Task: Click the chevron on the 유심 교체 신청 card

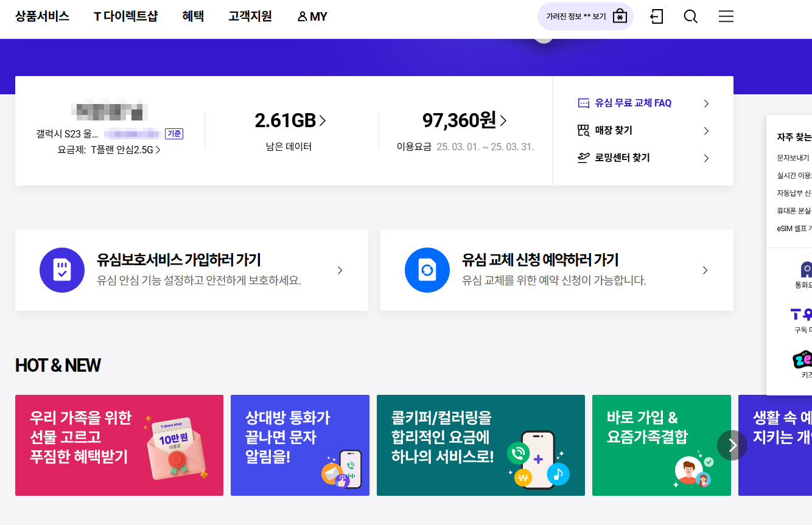Action: (x=705, y=270)
